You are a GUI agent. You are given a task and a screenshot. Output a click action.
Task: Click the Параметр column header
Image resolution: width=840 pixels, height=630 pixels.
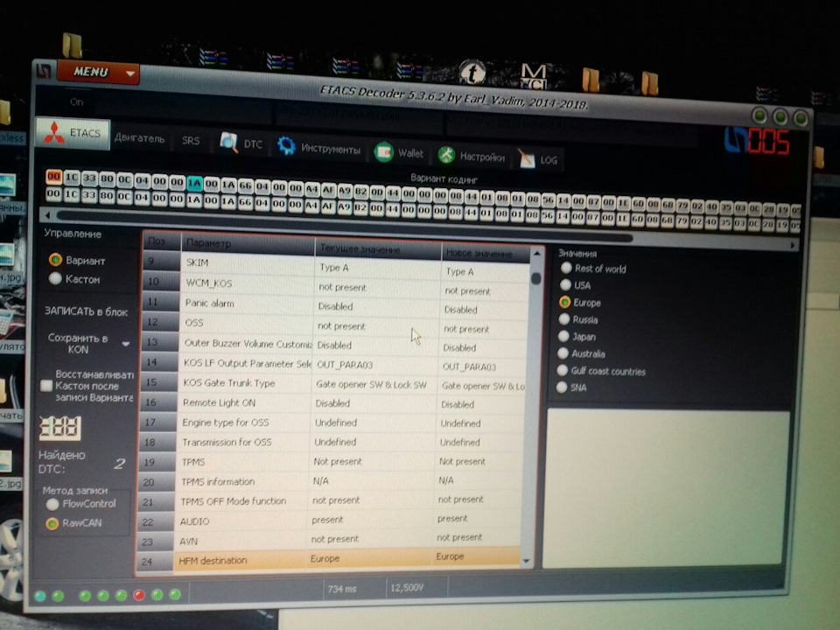pyautogui.click(x=248, y=245)
